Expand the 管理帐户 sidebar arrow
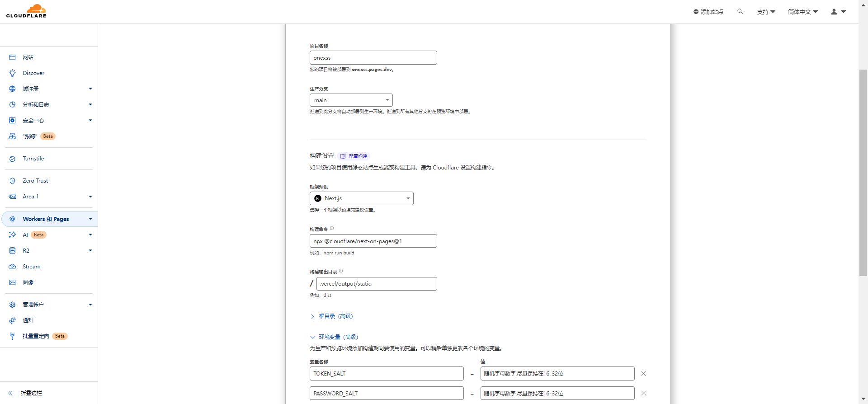This screenshot has width=868, height=404. pyautogui.click(x=90, y=305)
